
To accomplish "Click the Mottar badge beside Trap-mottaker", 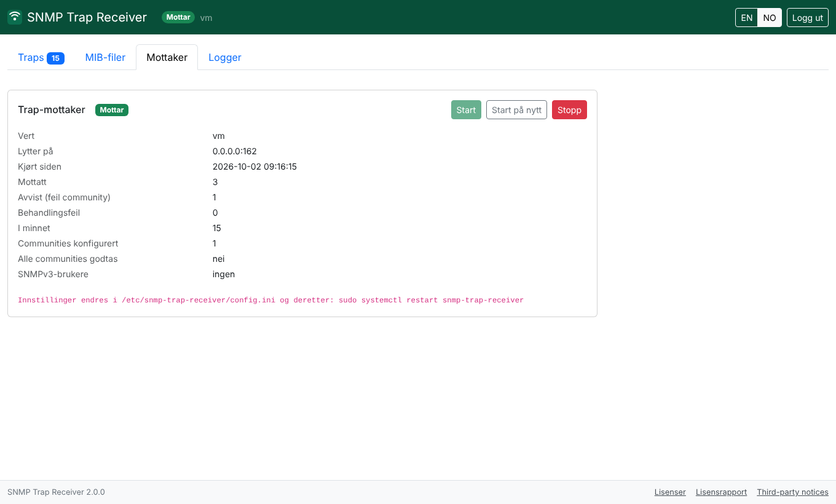I will (112, 110).
